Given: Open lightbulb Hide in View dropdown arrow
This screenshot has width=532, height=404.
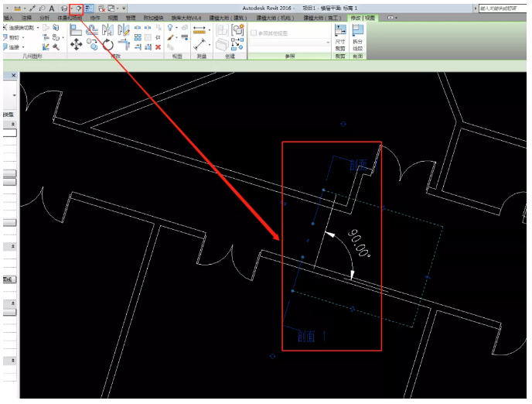Looking at the screenshot, I should tap(177, 28).
